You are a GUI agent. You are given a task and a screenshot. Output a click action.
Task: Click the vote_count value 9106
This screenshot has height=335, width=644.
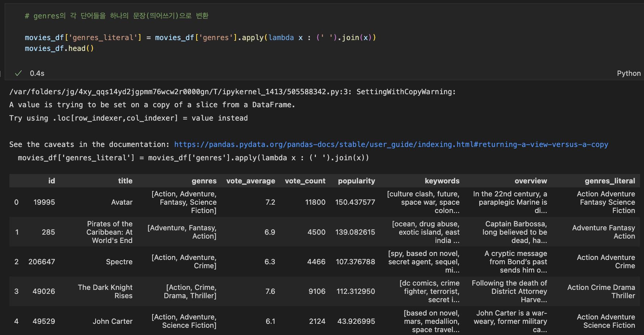(317, 291)
